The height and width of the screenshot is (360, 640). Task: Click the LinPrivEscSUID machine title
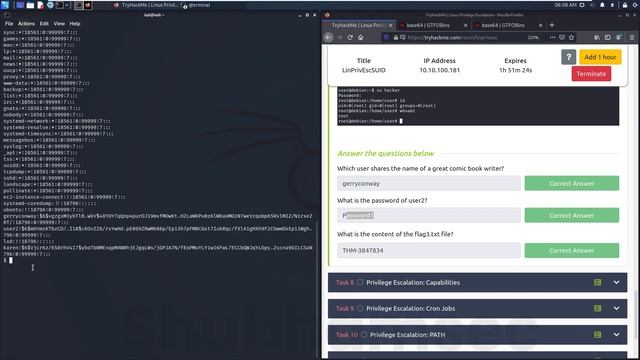pos(364,70)
